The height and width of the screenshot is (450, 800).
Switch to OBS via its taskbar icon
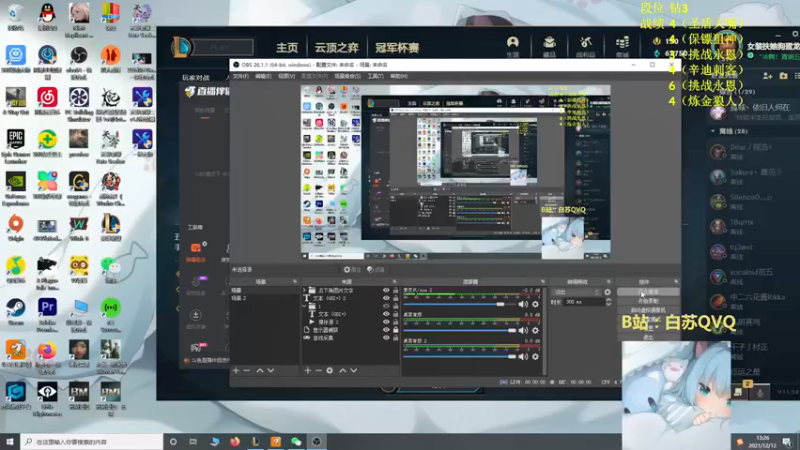point(316,441)
